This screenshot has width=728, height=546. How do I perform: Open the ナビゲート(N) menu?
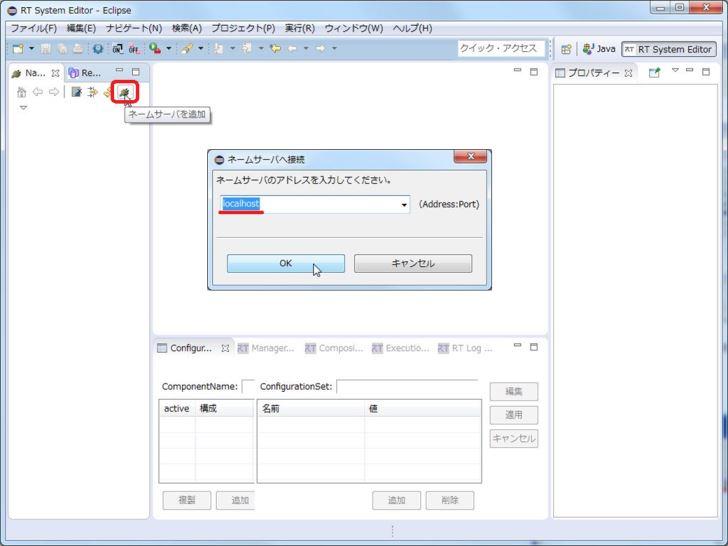pyautogui.click(x=134, y=28)
